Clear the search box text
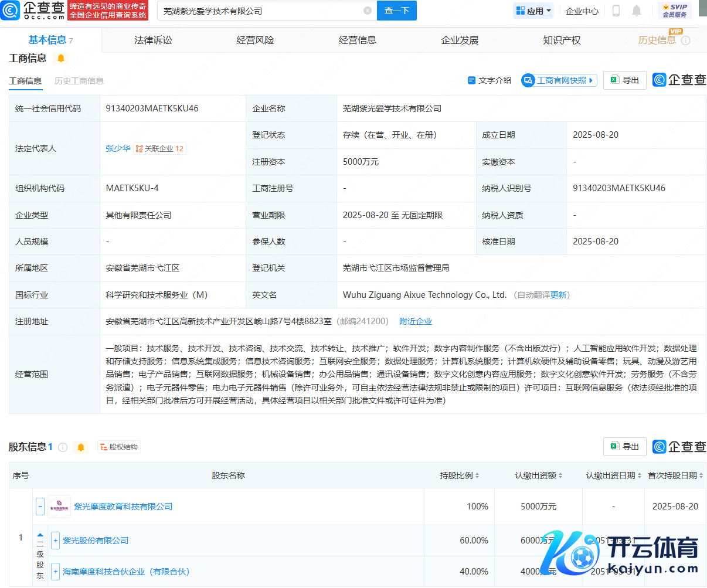Screen dimensions: 707x588 click(368, 11)
